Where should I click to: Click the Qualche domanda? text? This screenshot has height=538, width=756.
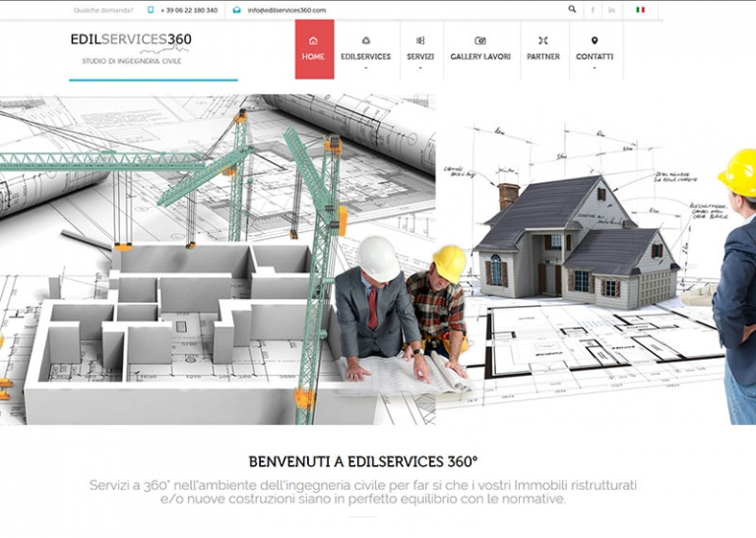click(103, 10)
